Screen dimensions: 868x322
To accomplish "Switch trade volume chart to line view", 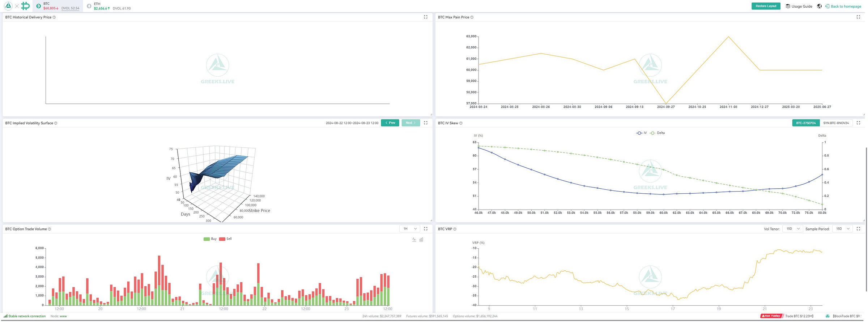I will (x=414, y=240).
